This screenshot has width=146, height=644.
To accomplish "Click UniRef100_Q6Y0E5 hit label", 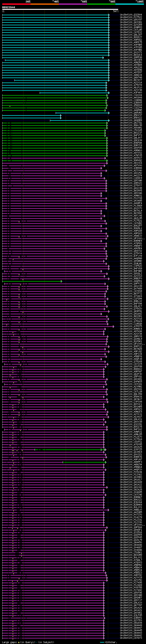I will [x=131, y=60].
